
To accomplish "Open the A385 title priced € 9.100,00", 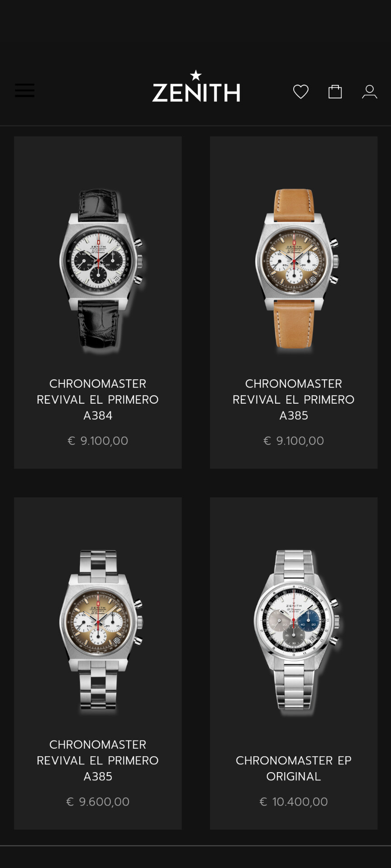I will tap(294, 400).
